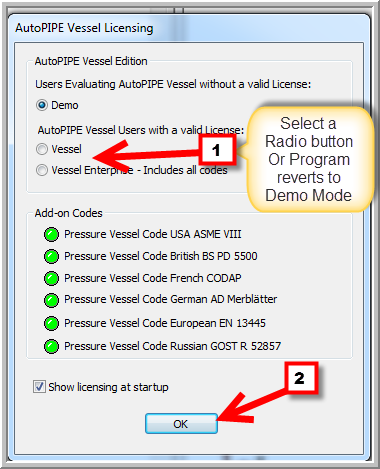Choose Vessel Enterprise radio option
The height and width of the screenshot is (469, 380).
point(42,170)
